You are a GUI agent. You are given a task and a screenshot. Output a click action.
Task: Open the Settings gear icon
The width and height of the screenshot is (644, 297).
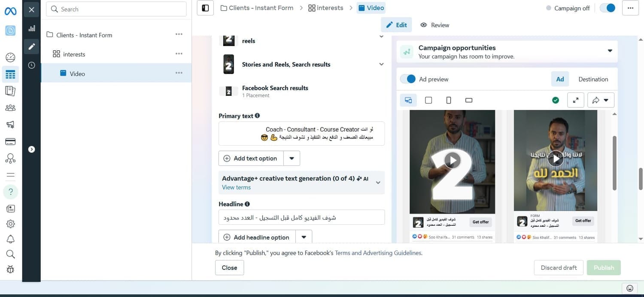10,224
